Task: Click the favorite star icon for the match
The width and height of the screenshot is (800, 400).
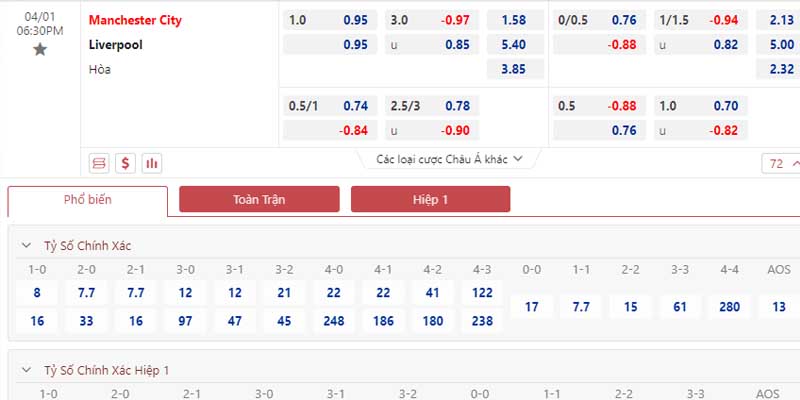Action: tap(40, 50)
